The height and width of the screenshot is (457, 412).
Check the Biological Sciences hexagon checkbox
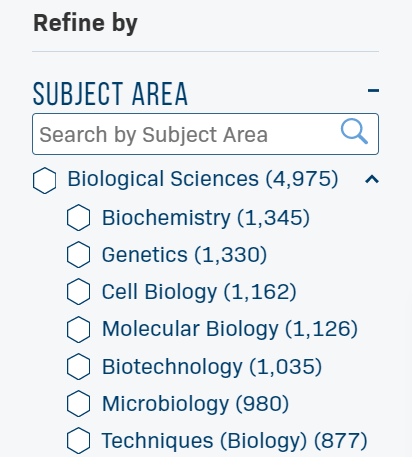pos(45,180)
